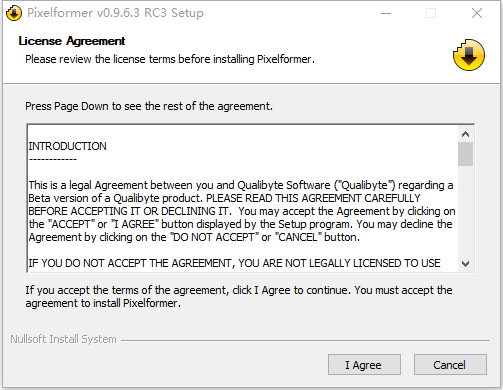Click the 'This is a legal Agreement' paragraph

pyautogui.click(x=242, y=211)
